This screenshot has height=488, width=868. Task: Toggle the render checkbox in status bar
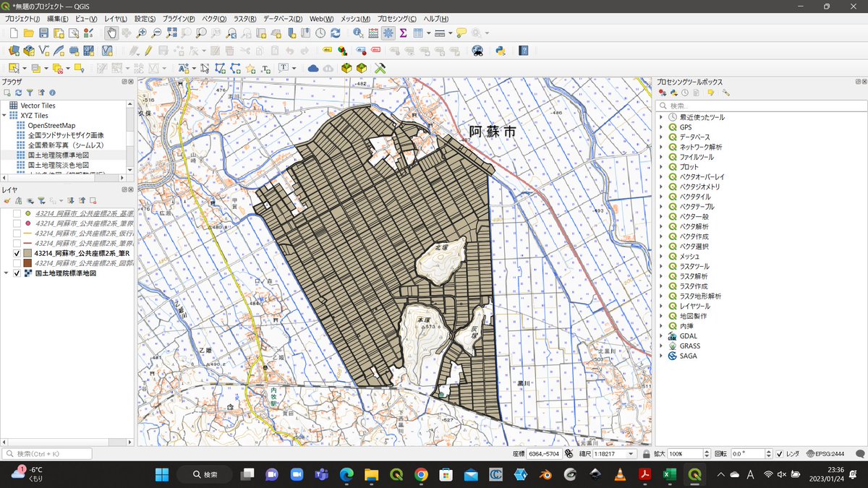click(779, 454)
